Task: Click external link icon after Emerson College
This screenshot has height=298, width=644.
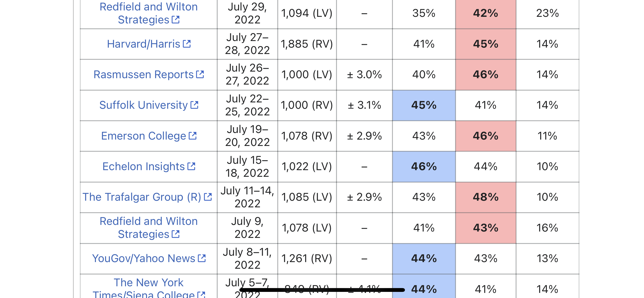Action: (x=193, y=136)
